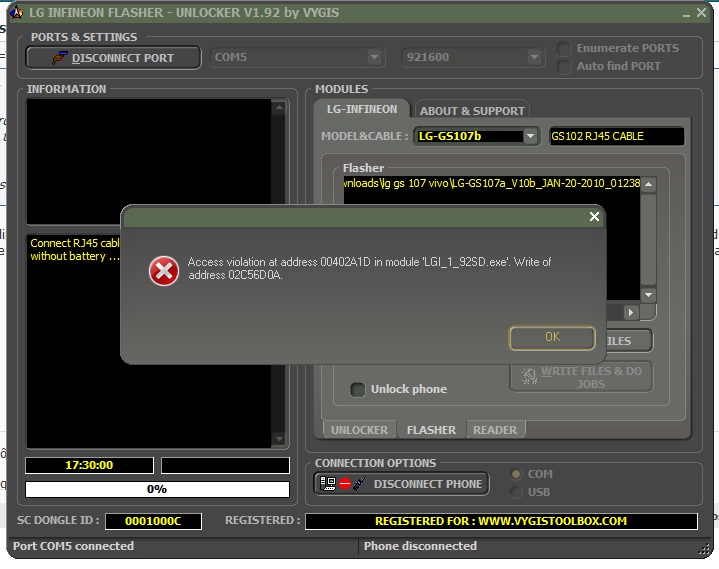Click the SC DONGLE ID value 0001000C
Viewport: 719px width, 569px height.
click(x=153, y=521)
